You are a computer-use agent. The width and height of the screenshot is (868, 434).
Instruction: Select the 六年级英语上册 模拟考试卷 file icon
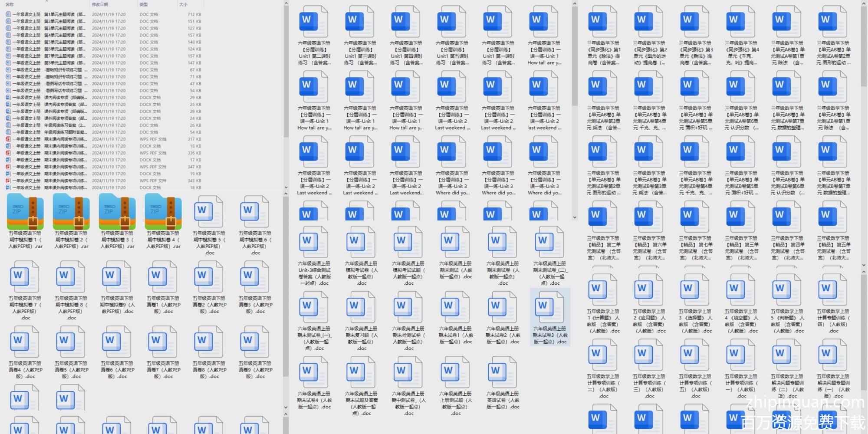point(362,243)
